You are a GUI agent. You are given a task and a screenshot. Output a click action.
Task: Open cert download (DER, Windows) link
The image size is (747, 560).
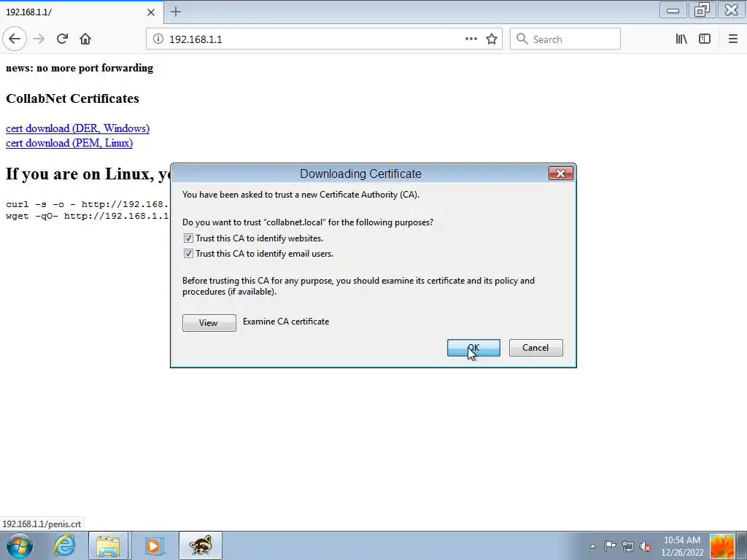click(x=77, y=128)
